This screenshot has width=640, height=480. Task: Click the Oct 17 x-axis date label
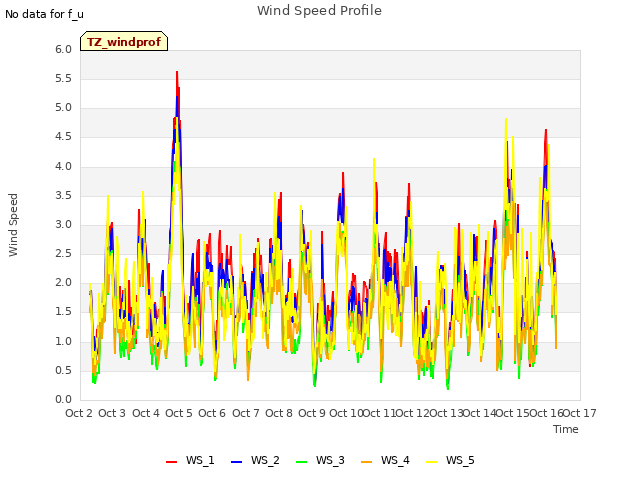pyautogui.click(x=580, y=413)
